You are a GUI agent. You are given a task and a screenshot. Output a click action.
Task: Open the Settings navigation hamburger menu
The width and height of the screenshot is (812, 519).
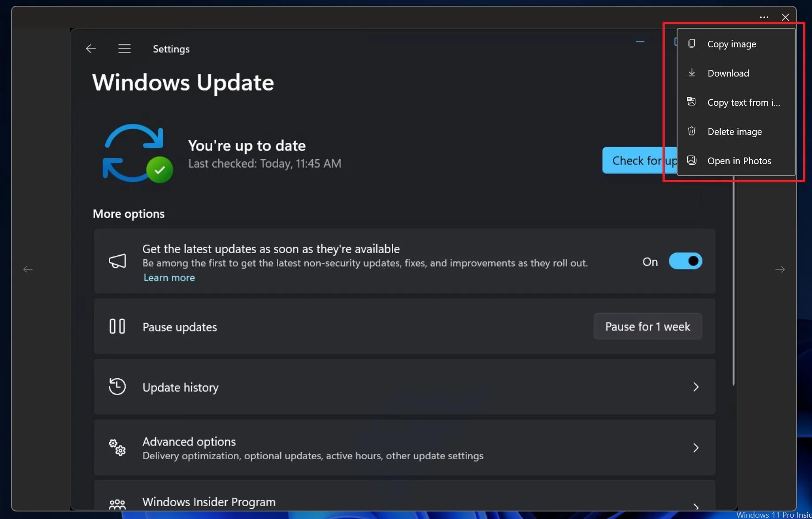[x=124, y=48]
